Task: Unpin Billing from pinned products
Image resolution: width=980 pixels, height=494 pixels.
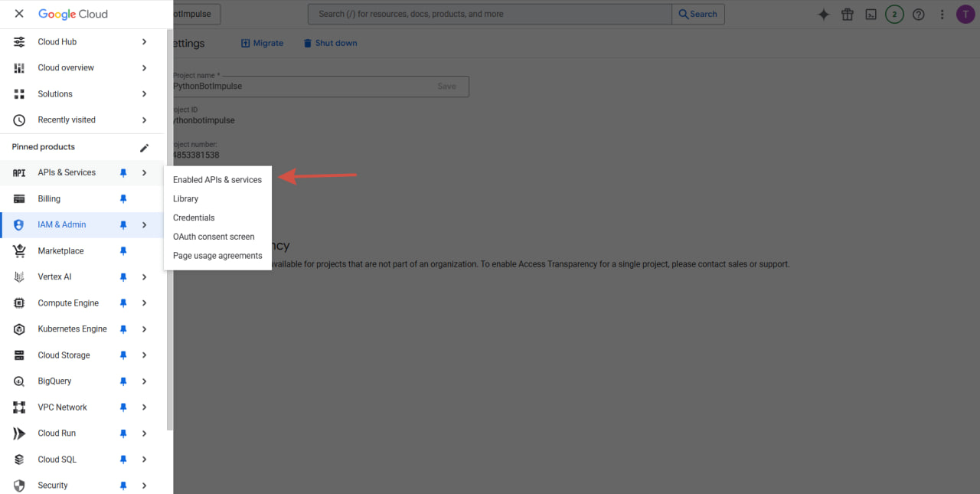Action: [123, 199]
